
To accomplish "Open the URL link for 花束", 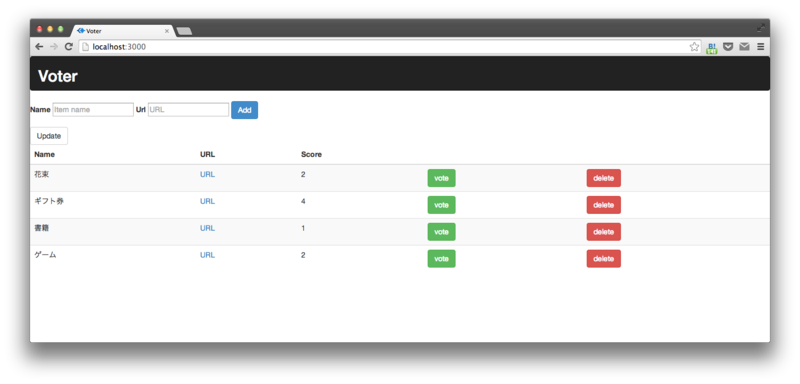I will 208,174.
